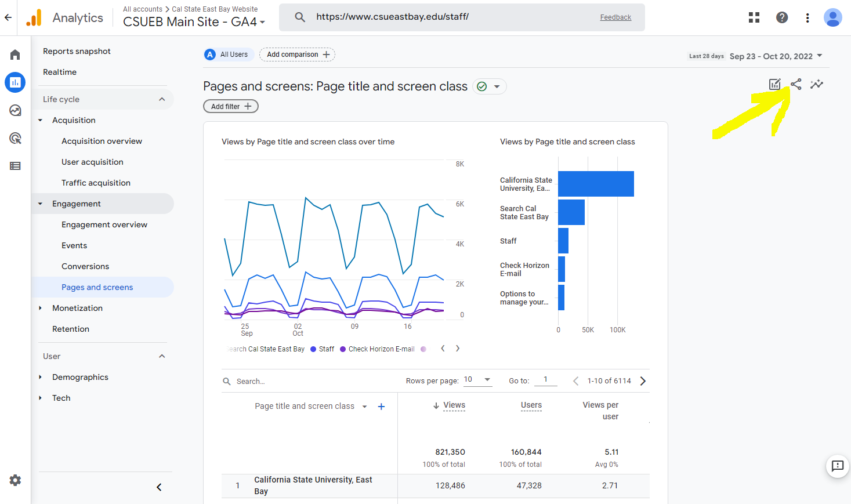Go to the next page of table rows

pos(643,381)
